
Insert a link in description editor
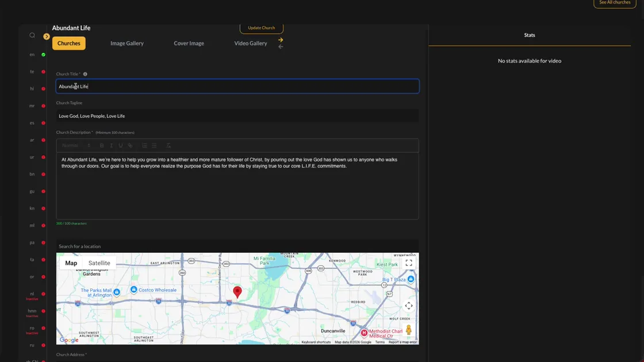click(130, 145)
